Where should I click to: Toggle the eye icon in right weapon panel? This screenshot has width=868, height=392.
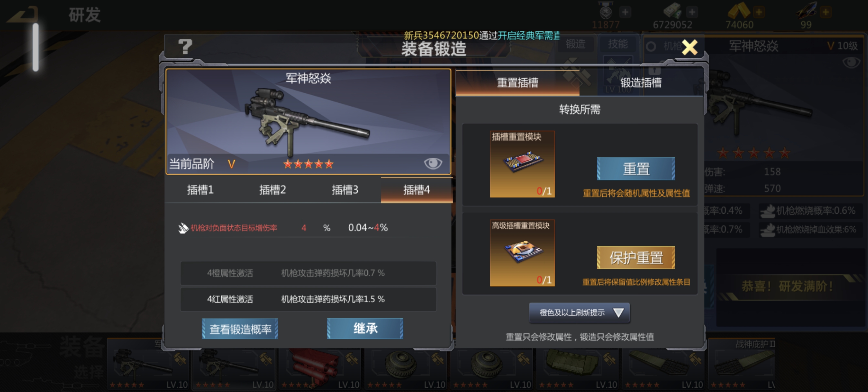click(851, 62)
